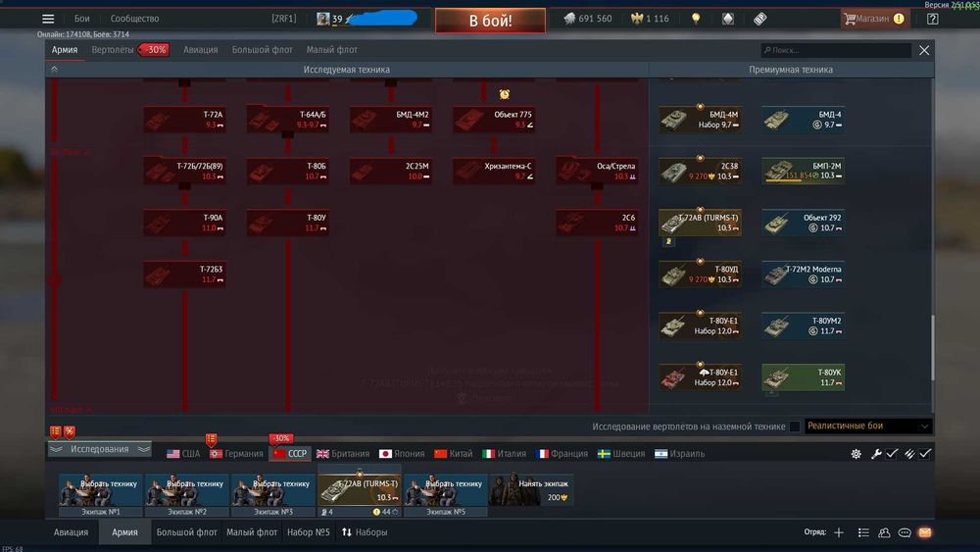Switch to the Большой флот top tab
980x552 pixels.
(x=262, y=50)
